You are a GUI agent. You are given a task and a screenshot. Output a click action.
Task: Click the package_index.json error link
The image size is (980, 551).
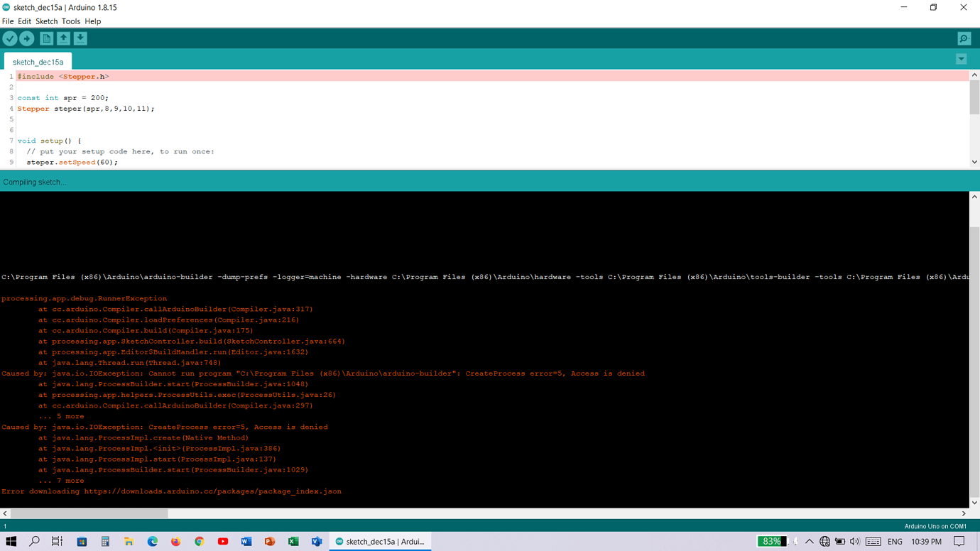(x=170, y=491)
